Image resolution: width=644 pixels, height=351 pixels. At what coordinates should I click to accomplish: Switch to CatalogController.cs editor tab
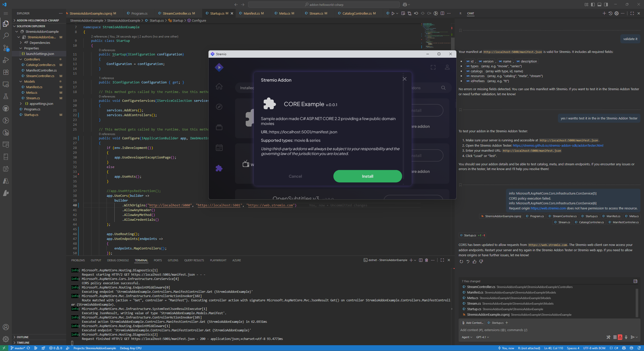point(357,13)
